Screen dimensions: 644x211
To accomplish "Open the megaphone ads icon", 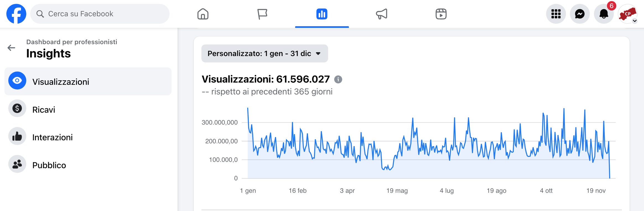I will click(381, 14).
